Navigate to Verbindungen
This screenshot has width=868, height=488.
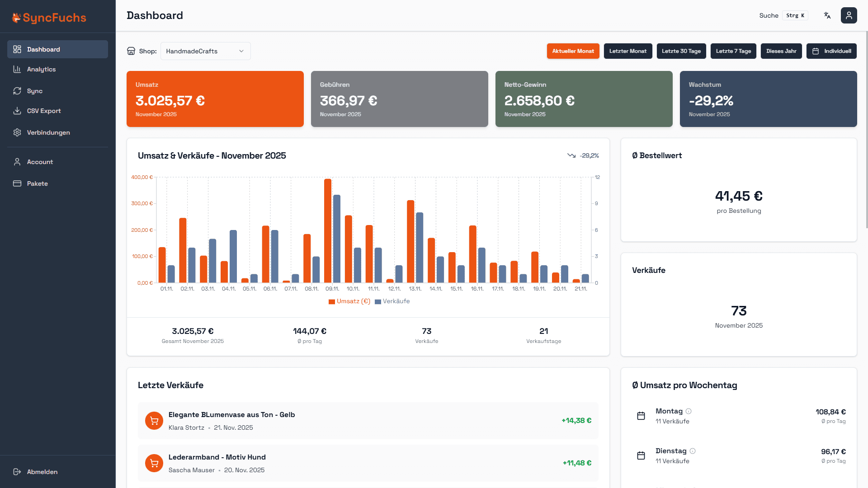pos(57,132)
